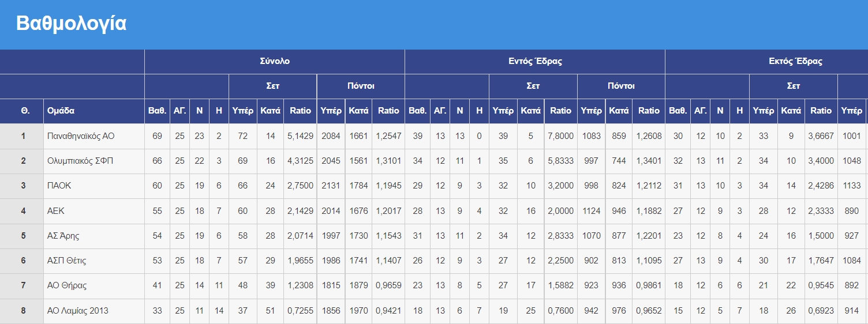Image resolution: width=868 pixels, height=324 pixels.
Task: Click set ratio value 5,1429
Action: coord(300,136)
